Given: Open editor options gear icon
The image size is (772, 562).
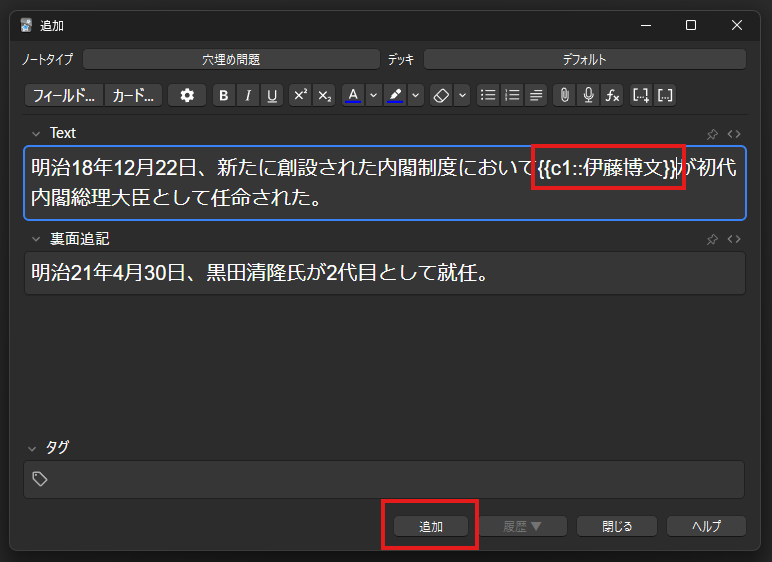Looking at the screenshot, I should (187, 96).
